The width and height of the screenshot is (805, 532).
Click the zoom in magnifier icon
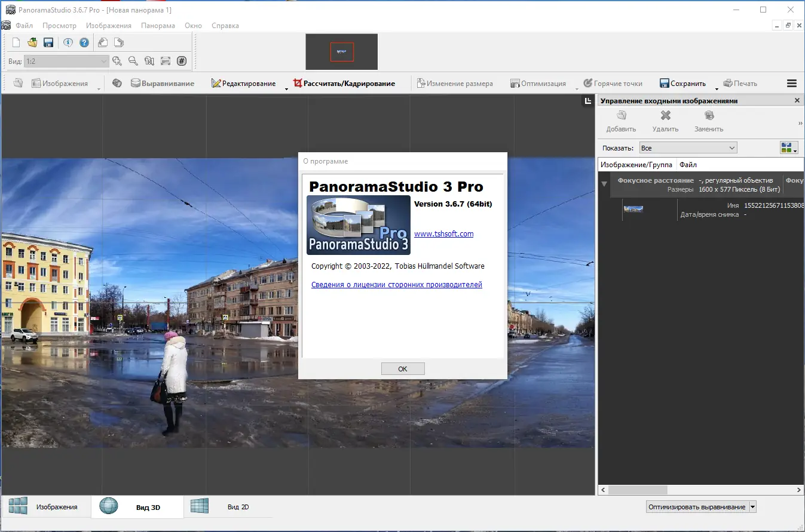tap(117, 61)
